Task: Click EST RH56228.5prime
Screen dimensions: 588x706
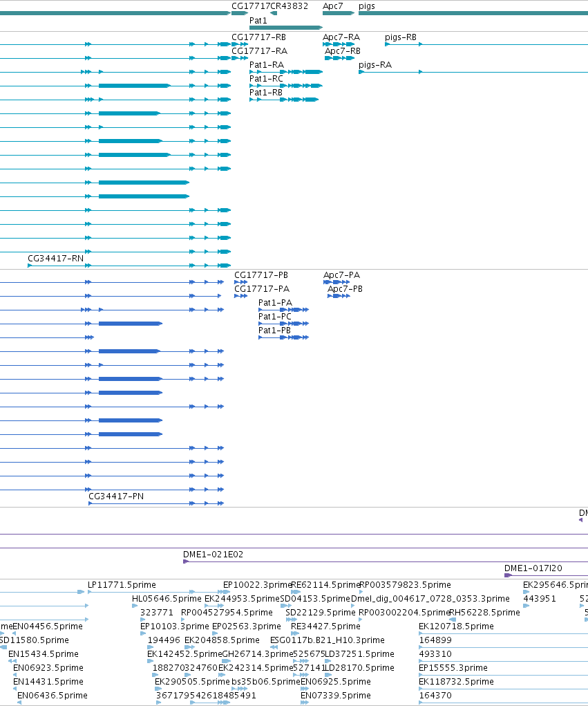Action: [485, 613]
